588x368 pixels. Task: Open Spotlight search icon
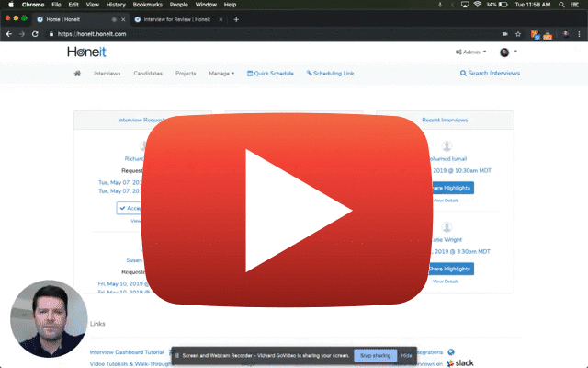(x=561, y=5)
